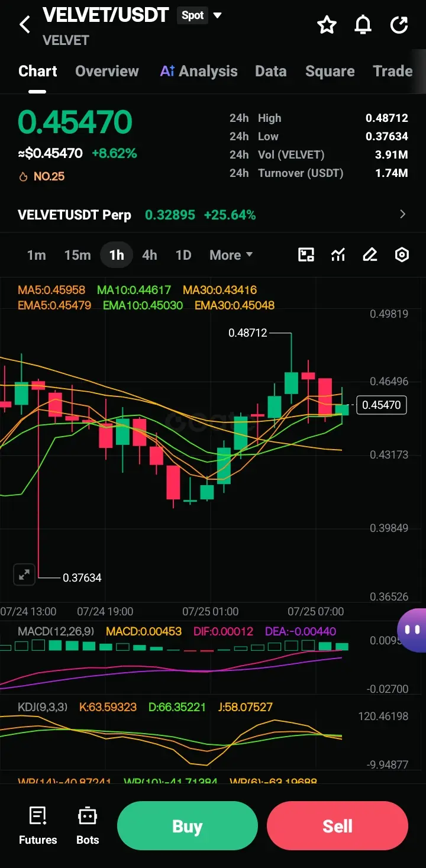
Task: Open the Square tab
Action: pyautogui.click(x=330, y=71)
